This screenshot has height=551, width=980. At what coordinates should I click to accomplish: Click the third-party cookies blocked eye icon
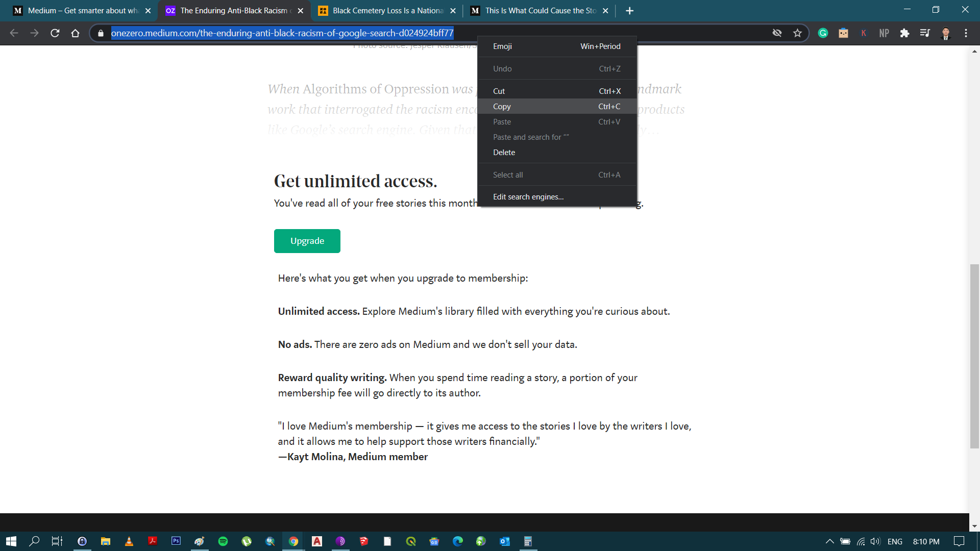777,33
